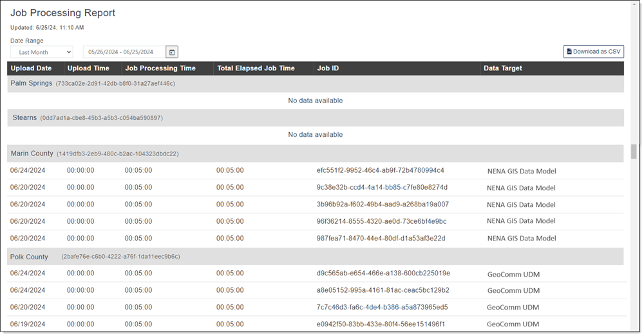This screenshot has height=336, width=644.
Task: Click Marin County ID 1419dfb3-2eb9-480c-b2ac-104323dbdc22
Action: [x=117, y=153]
